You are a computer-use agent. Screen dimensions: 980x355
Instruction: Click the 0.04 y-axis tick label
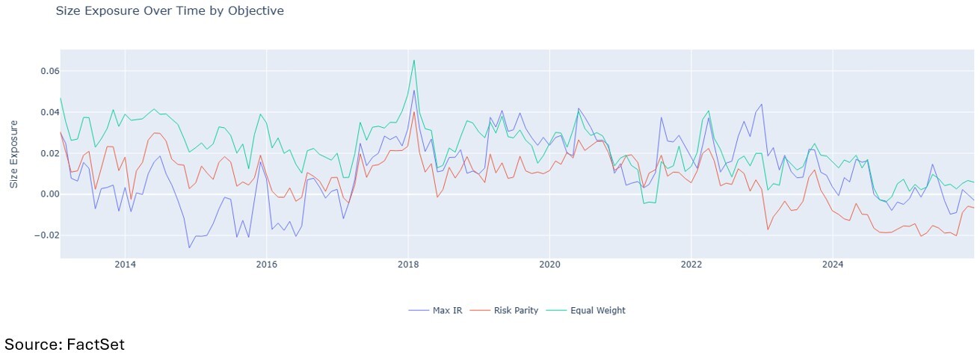(x=39, y=113)
